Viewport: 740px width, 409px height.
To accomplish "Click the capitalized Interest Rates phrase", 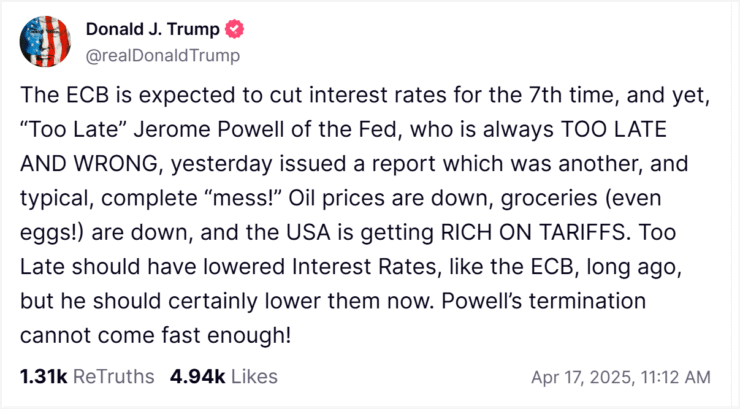I will [x=367, y=267].
